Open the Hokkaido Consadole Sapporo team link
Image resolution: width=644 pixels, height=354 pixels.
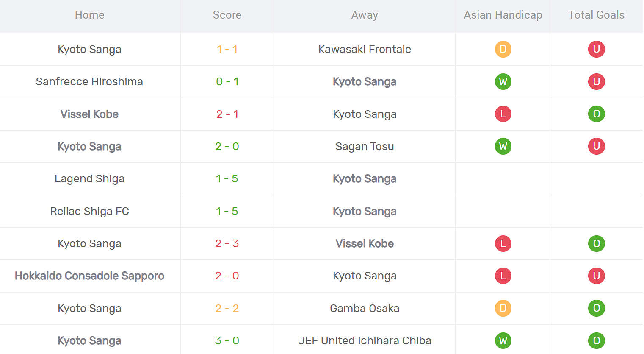pos(89,276)
